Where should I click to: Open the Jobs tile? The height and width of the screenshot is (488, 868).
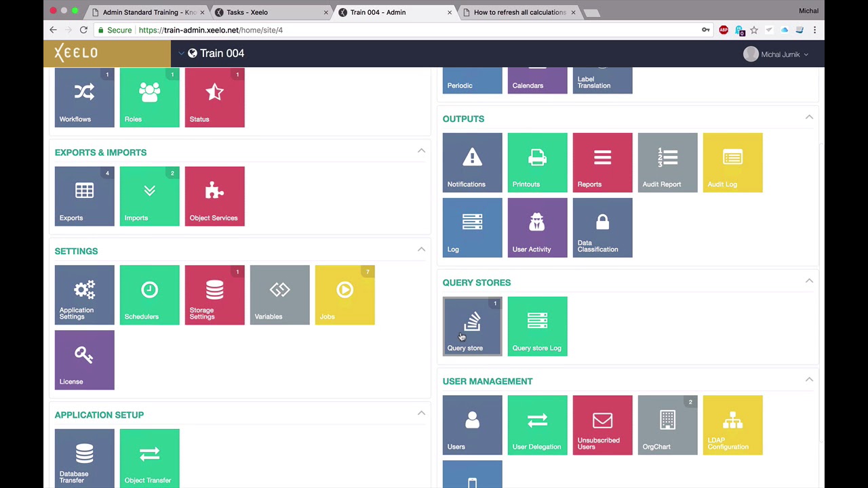click(x=344, y=295)
